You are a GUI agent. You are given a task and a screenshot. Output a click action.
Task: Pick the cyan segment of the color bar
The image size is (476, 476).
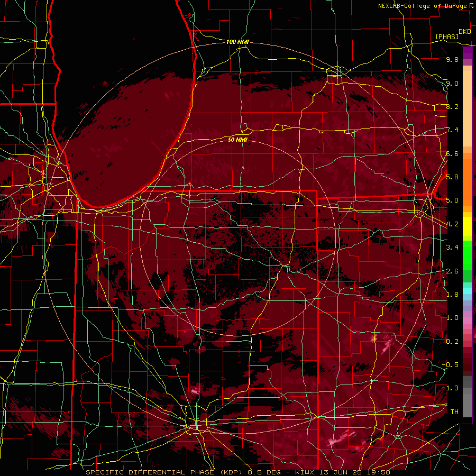point(467,290)
